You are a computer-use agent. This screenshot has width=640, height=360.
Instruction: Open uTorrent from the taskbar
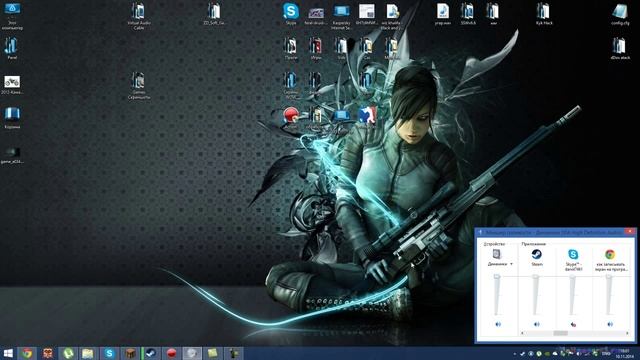(x=68, y=353)
